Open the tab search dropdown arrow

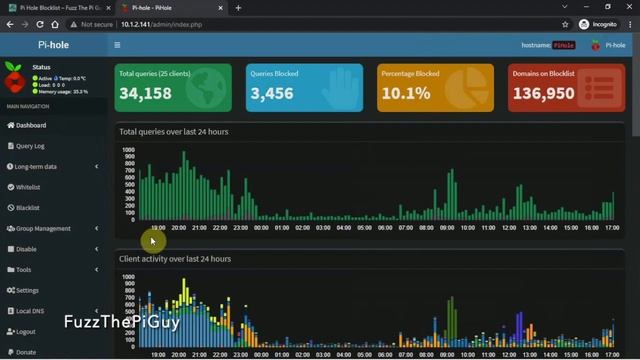click(564, 7)
